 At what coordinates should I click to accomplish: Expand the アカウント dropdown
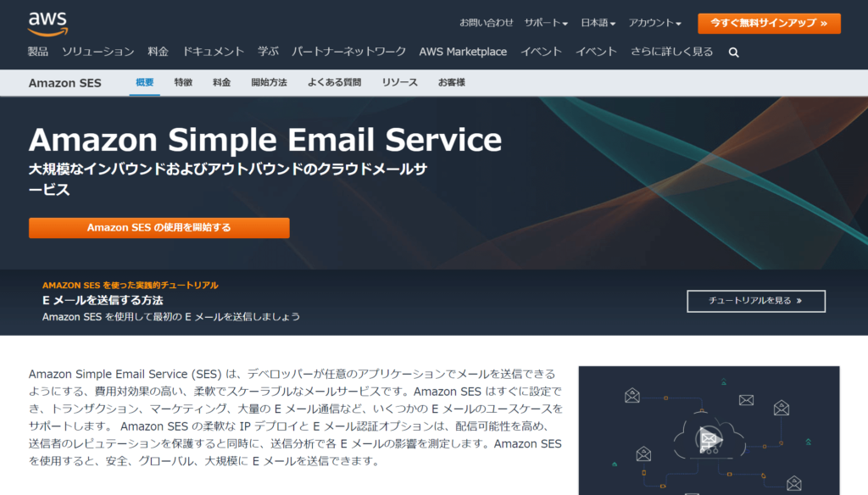pos(654,23)
